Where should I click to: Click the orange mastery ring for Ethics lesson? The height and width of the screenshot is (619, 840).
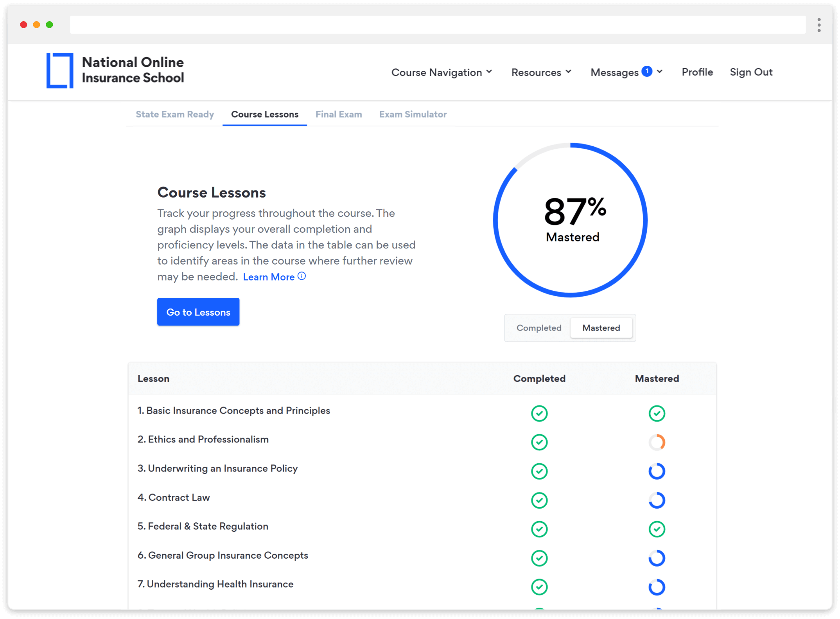657,442
